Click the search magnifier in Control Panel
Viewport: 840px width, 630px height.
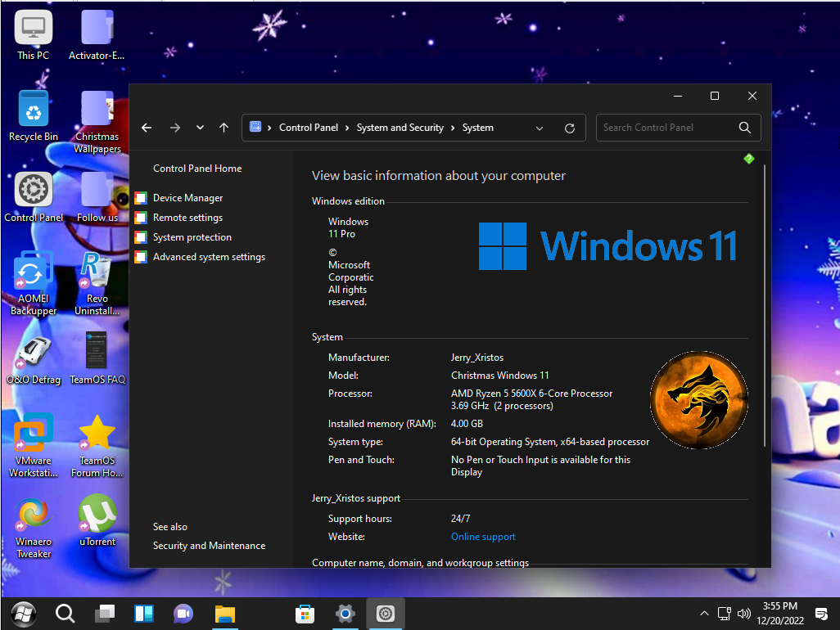point(744,128)
